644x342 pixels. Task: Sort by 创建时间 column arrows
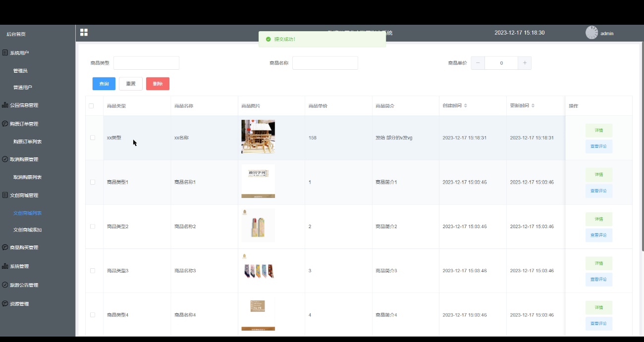point(465,106)
